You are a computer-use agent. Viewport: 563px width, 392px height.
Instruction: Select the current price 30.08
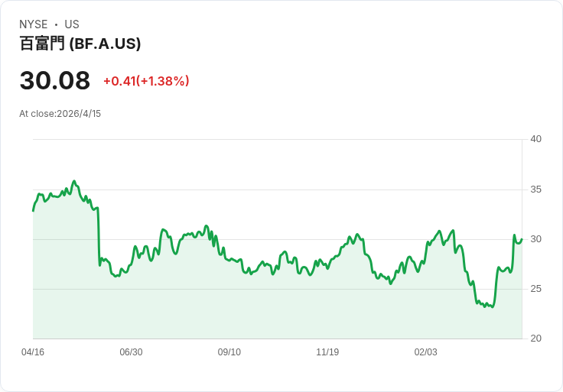tap(55, 80)
